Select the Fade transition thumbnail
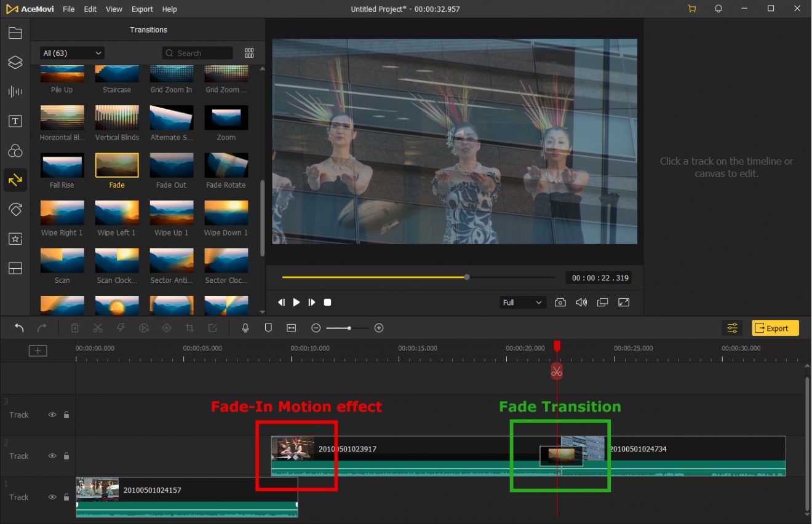The image size is (812, 524). tap(117, 165)
